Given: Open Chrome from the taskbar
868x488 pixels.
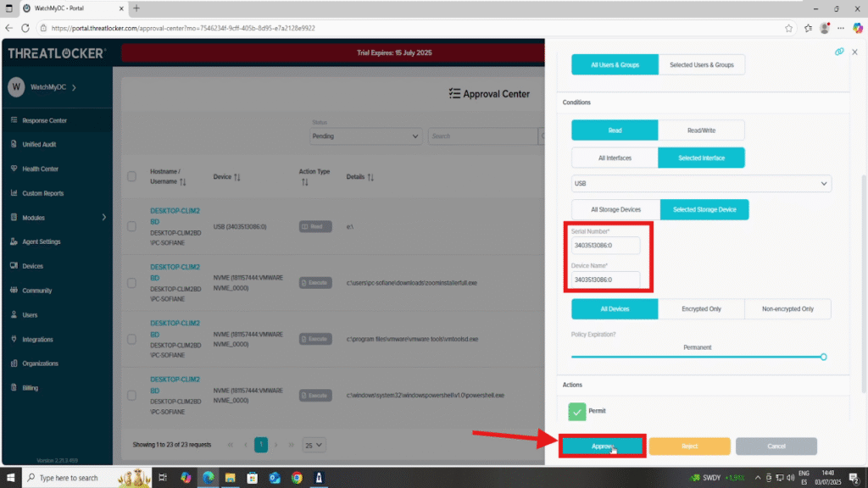Looking at the screenshot, I should tap(298, 478).
